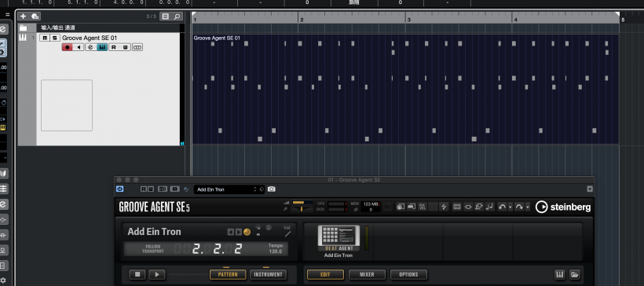Switch to the PATTERN pad mode
The image size is (644, 286).
[228, 274]
